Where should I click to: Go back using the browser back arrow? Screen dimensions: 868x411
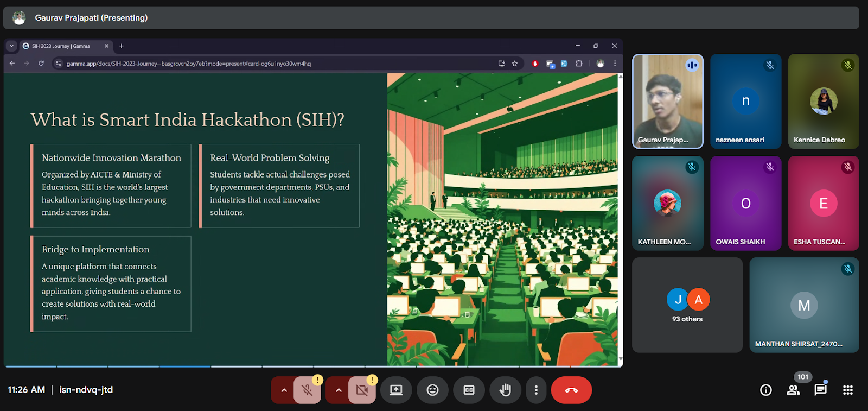tap(12, 64)
